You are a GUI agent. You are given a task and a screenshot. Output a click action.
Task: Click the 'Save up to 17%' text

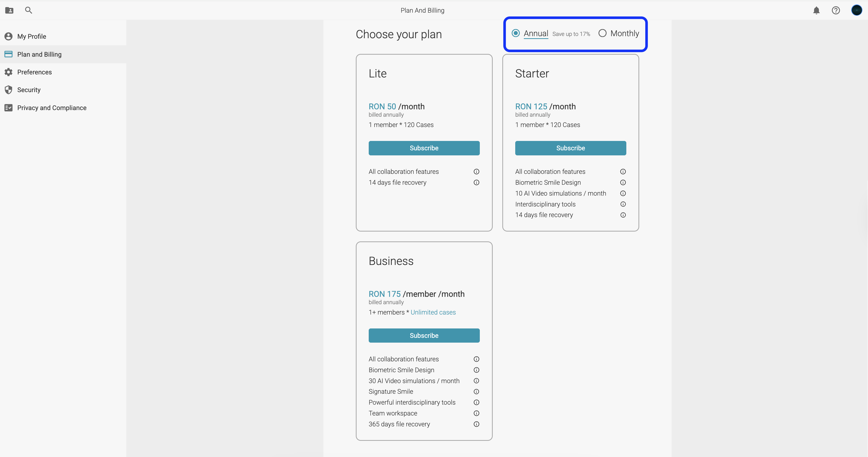pyautogui.click(x=571, y=34)
